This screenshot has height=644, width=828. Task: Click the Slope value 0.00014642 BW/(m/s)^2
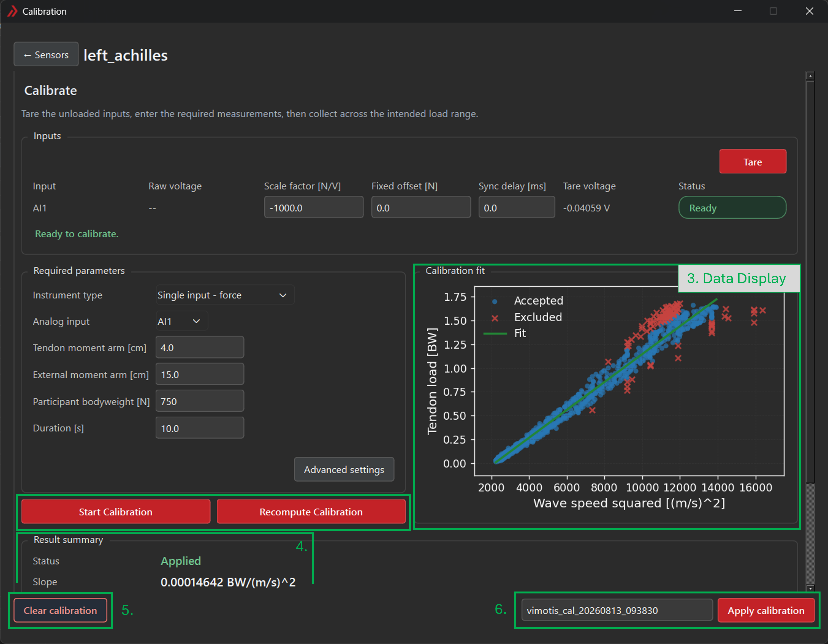tap(228, 582)
